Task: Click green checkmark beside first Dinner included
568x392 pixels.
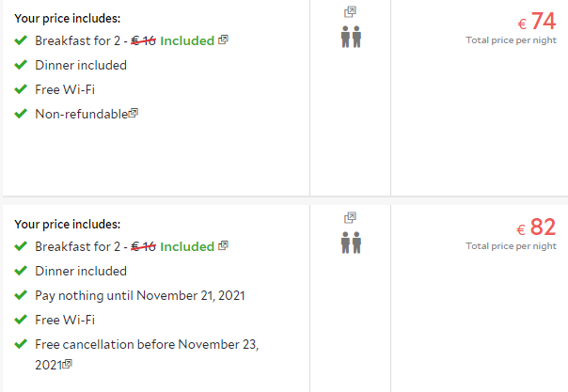Action: pos(21,65)
